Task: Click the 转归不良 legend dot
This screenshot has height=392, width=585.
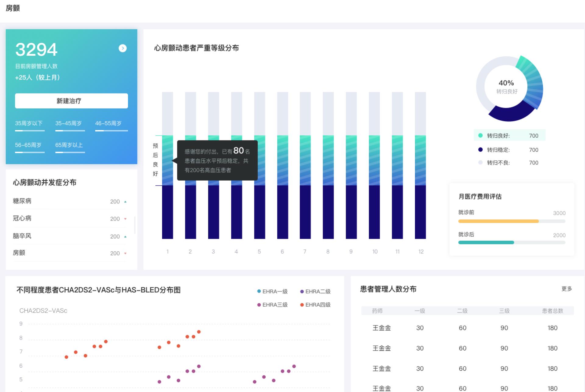Action: pyautogui.click(x=480, y=162)
